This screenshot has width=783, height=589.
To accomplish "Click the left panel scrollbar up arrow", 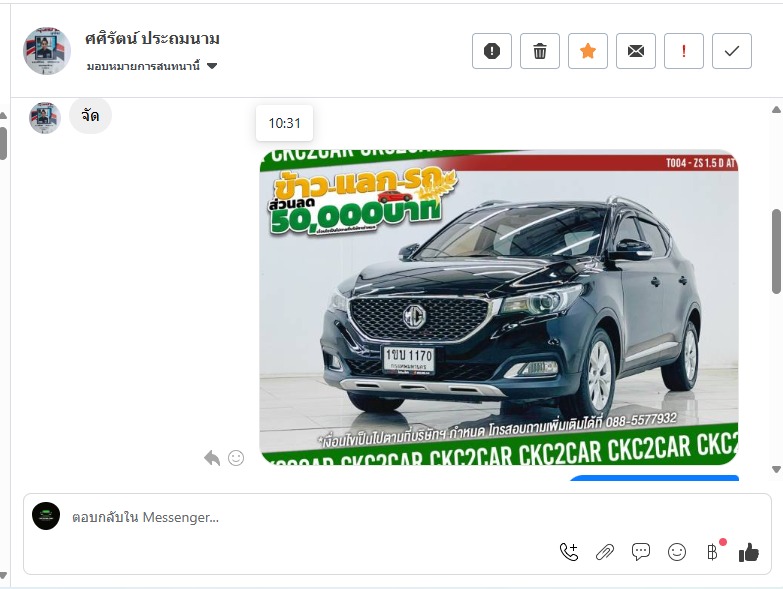I will [3, 115].
